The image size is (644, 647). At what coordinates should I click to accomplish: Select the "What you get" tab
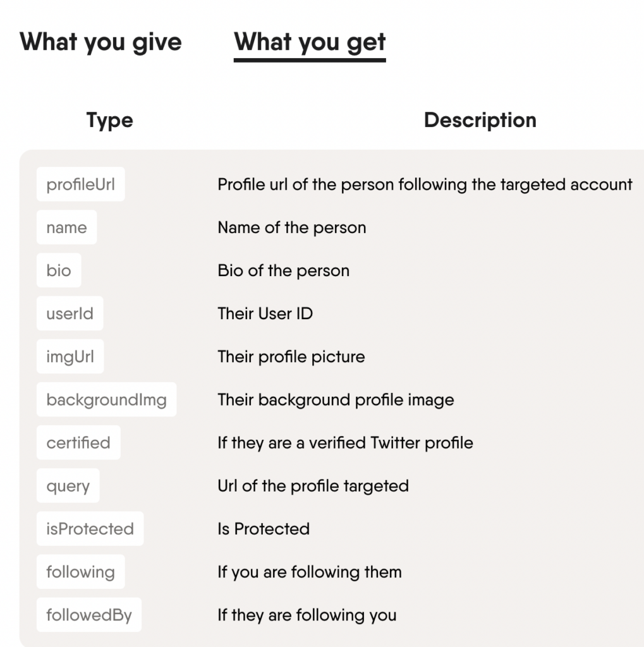(309, 42)
